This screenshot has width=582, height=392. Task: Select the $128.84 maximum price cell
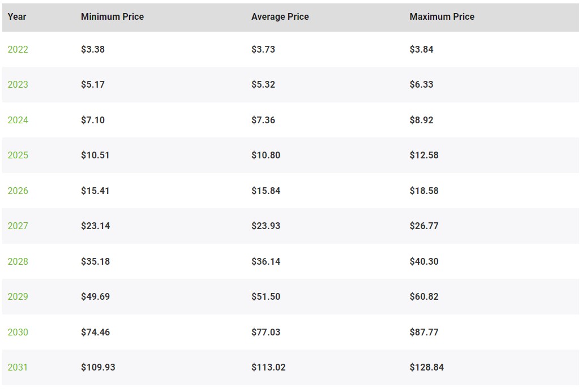point(427,367)
